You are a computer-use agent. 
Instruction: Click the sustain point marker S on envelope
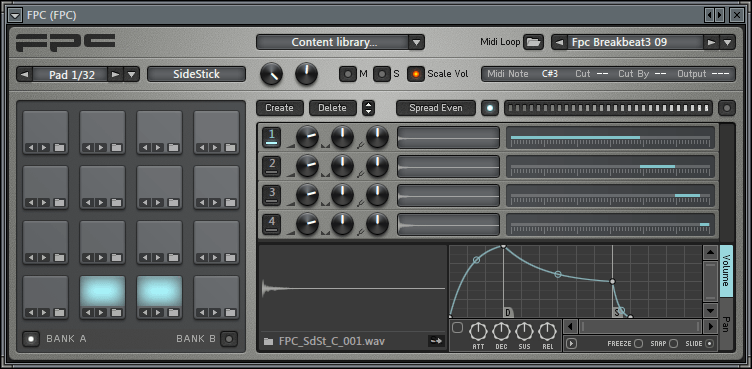pos(618,313)
